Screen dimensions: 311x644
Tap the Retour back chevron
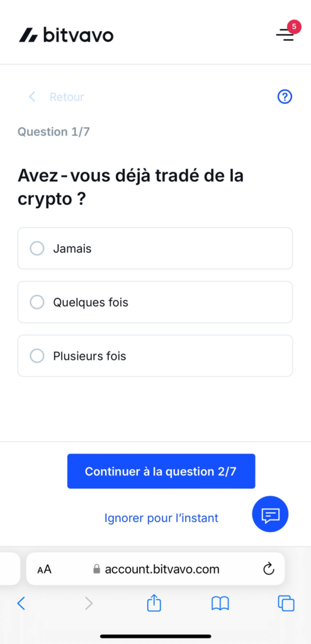click(x=32, y=97)
